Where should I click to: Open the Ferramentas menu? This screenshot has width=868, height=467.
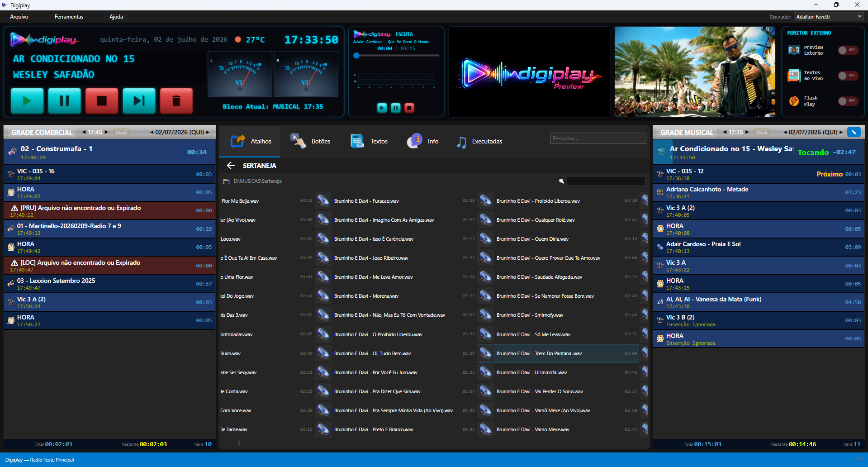(69, 17)
